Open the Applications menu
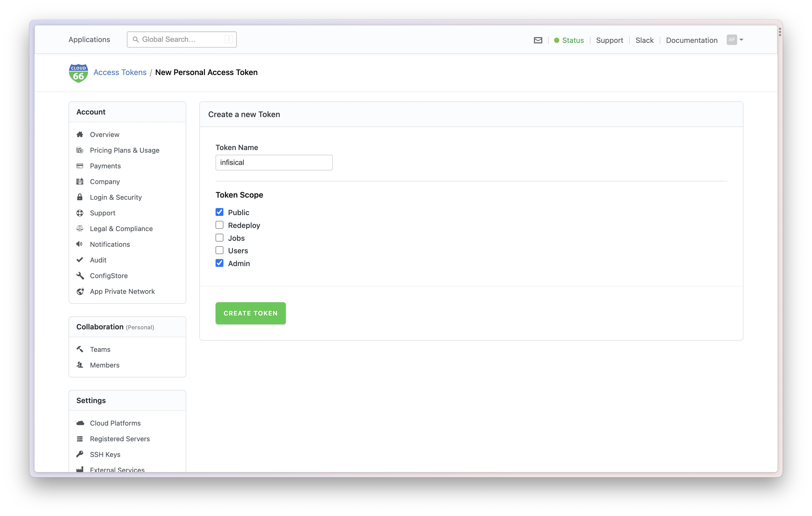This screenshot has height=516, width=812. click(x=89, y=39)
